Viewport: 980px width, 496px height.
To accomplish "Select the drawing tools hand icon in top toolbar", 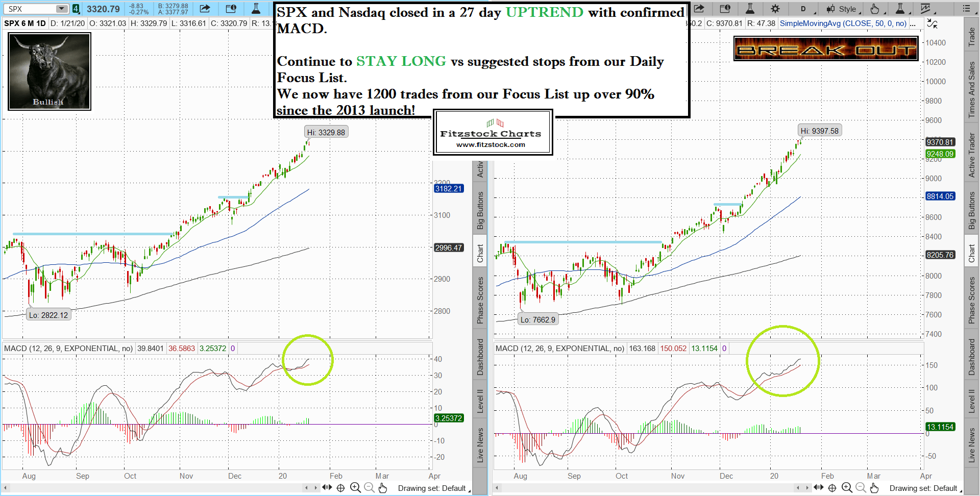I will (x=875, y=9).
